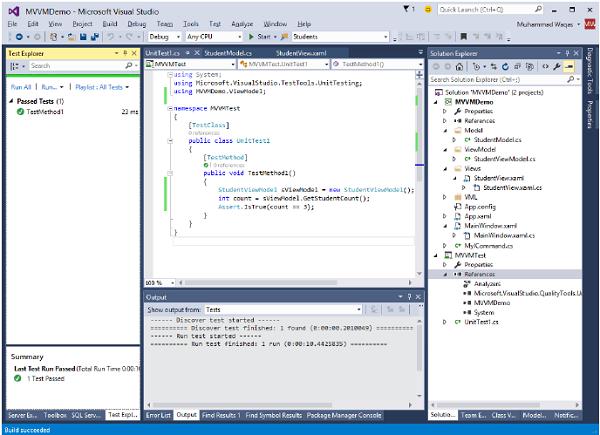Expand the UnitTest1.cs tree node
This screenshot has width=600, height=435.
click(x=445, y=321)
